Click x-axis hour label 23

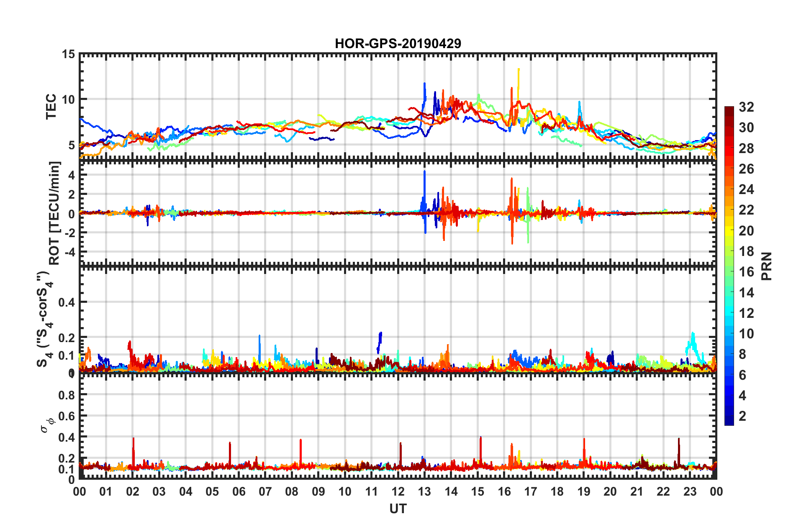pos(690,491)
